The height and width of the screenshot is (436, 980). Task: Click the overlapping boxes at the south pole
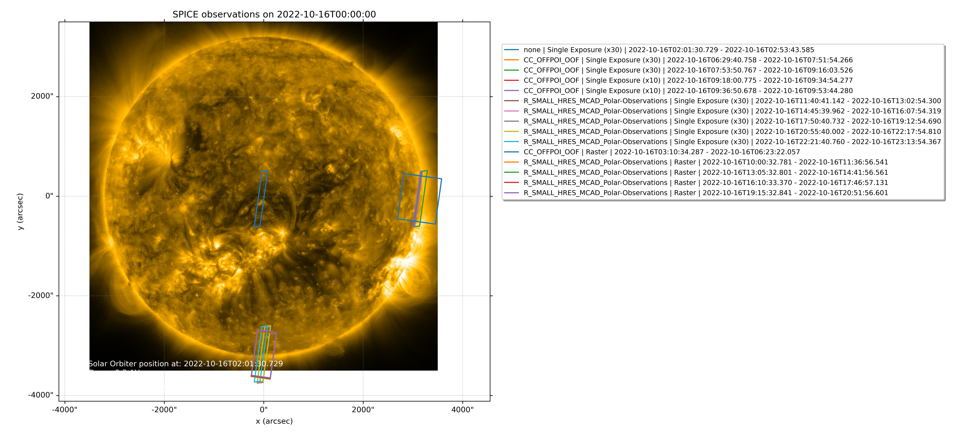click(264, 354)
